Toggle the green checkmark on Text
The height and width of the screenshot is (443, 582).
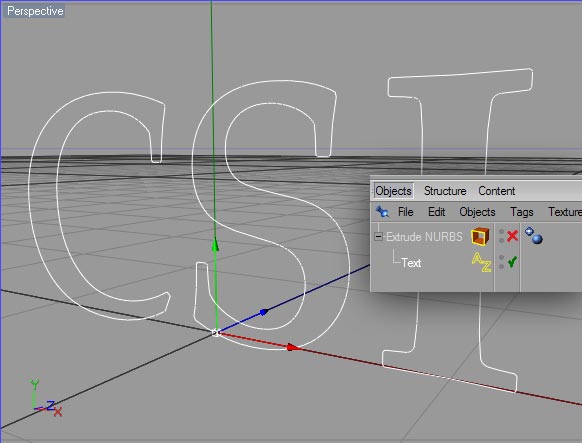pyautogui.click(x=512, y=262)
